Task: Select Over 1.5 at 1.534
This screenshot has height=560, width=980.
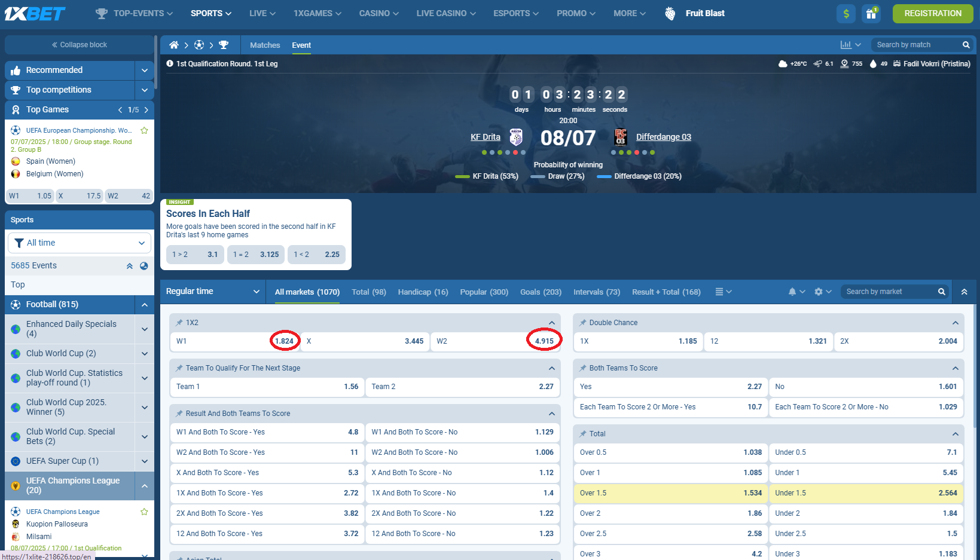Action: pyautogui.click(x=671, y=493)
